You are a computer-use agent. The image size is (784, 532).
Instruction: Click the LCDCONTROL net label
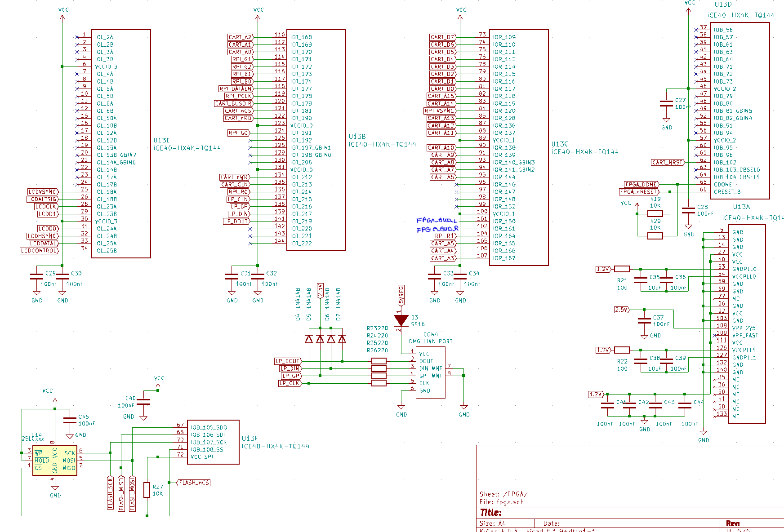[39, 251]
